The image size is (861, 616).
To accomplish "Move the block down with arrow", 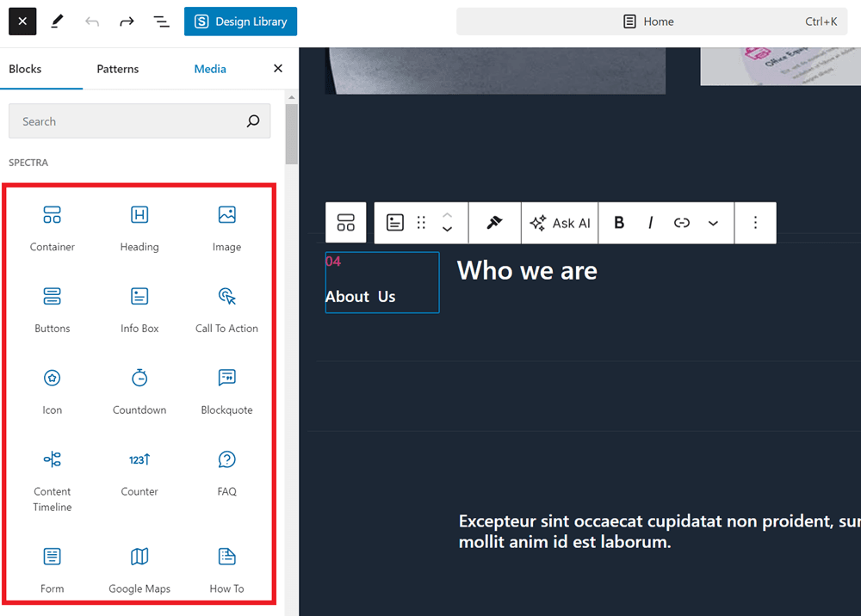I will 447,230.
